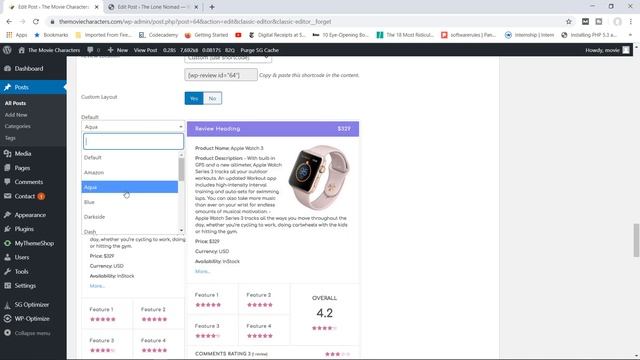Open the Getting Started bookmark
The width and height of the screenshot is (640, 360).
pos(207,35)
